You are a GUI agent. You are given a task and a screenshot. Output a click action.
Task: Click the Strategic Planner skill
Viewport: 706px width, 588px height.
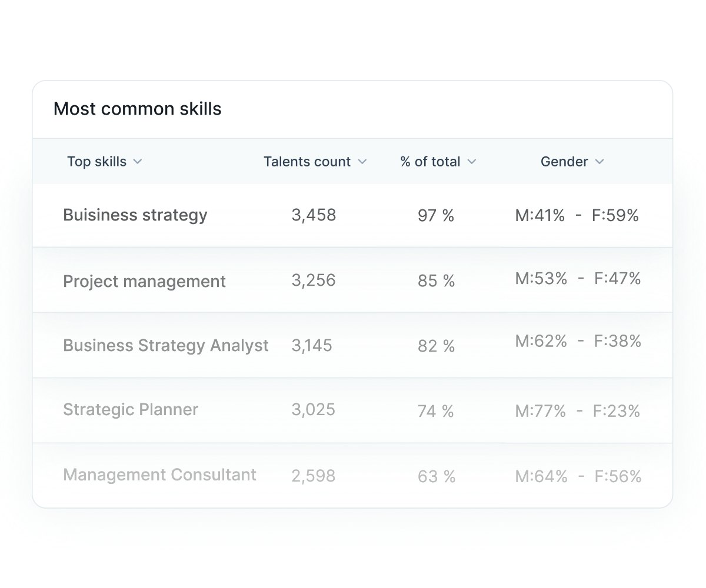coord(131,409)
